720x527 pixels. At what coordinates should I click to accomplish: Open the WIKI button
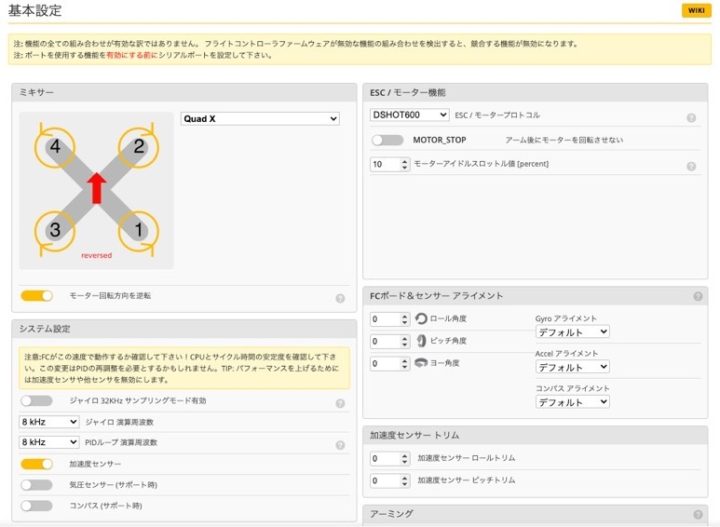pyautogui.click(x=694, y=10)
